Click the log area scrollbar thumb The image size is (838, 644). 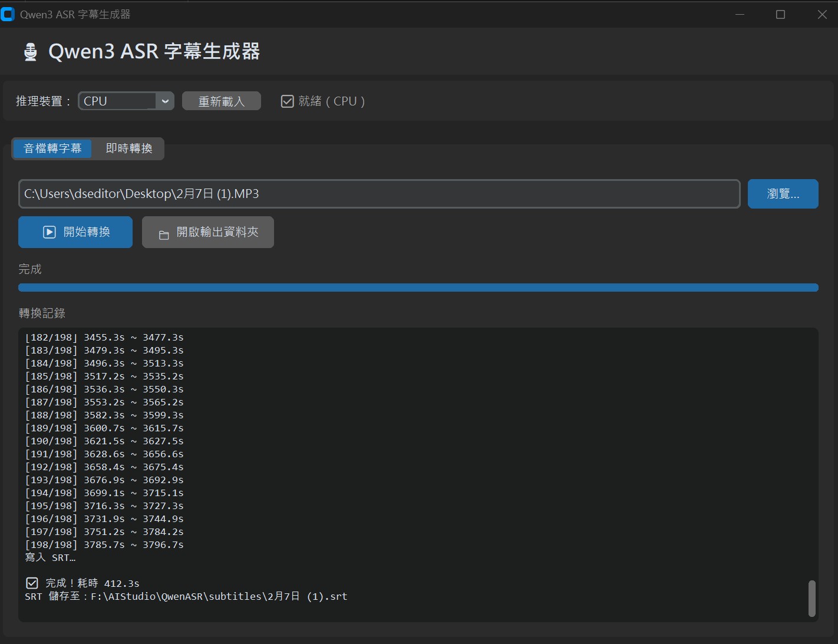(812, 599)
